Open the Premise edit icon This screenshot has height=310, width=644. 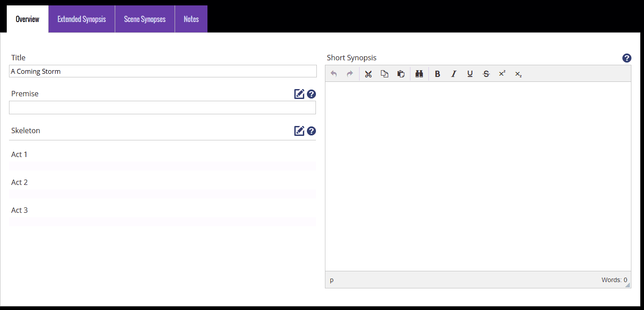pos(299,94)
